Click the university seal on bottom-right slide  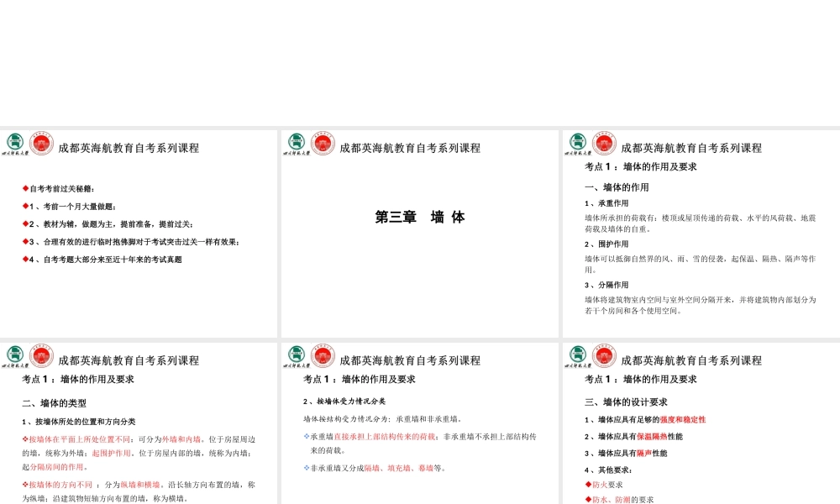click(576, 355)
